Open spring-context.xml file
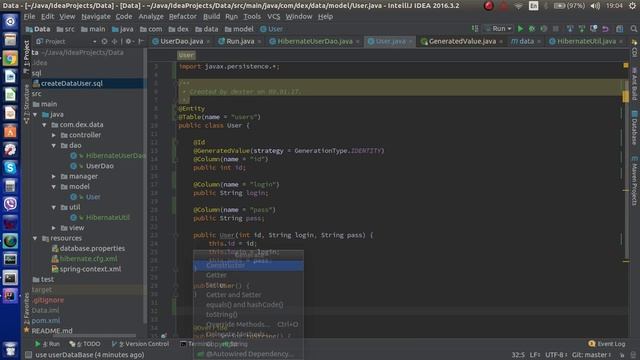The image size is (640, 360). pos(87,269)
